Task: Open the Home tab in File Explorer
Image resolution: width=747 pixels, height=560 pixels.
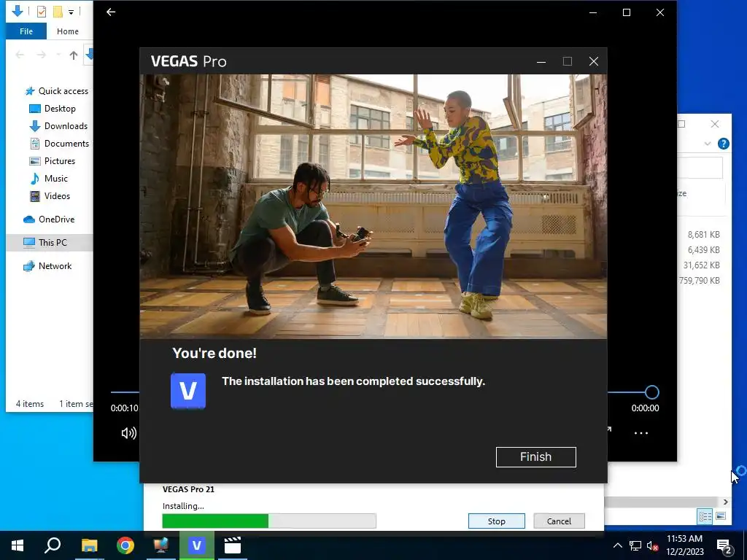Action: [68, 31]
